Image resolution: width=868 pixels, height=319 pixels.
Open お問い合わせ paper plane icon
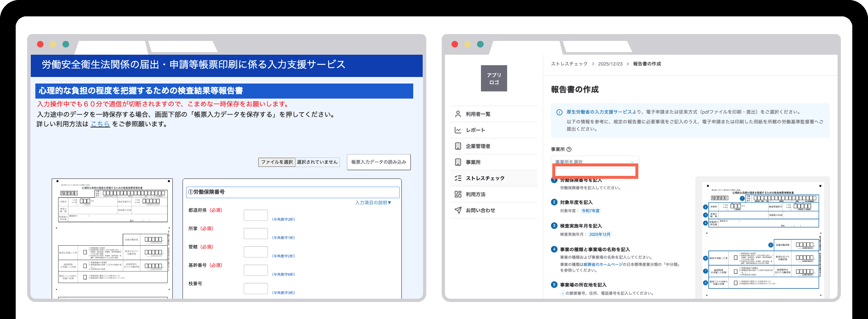click(458, 210)
